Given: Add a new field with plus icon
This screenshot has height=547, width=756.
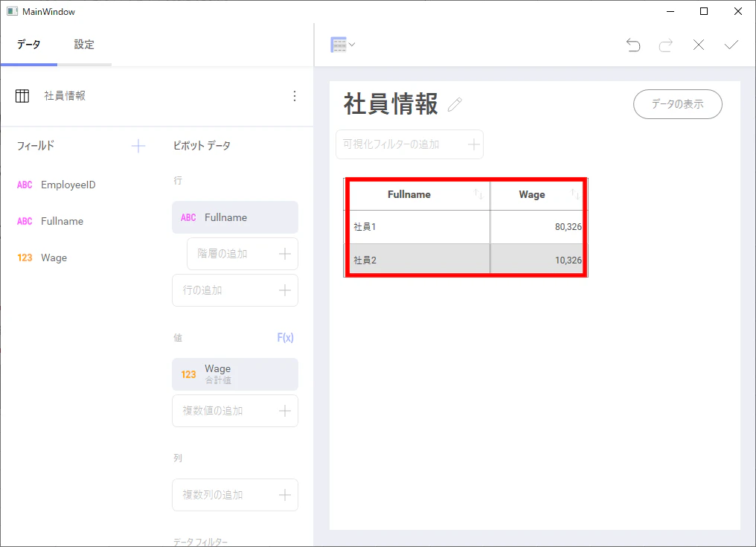Looking at the screenshot, I should (138, 146).
